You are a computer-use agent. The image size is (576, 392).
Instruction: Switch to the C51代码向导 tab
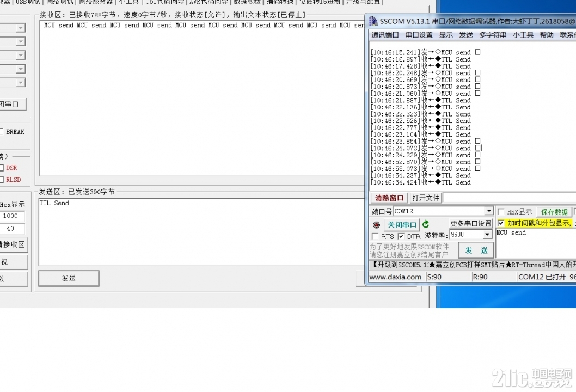tap(164, 2)
